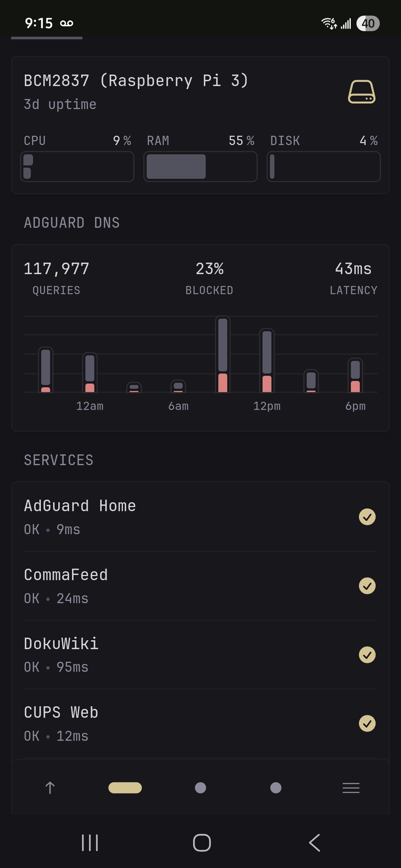The image size is (401, 868).
Task: Tap the CUPS Web status checkmark
Action: [x=367, y=723]
